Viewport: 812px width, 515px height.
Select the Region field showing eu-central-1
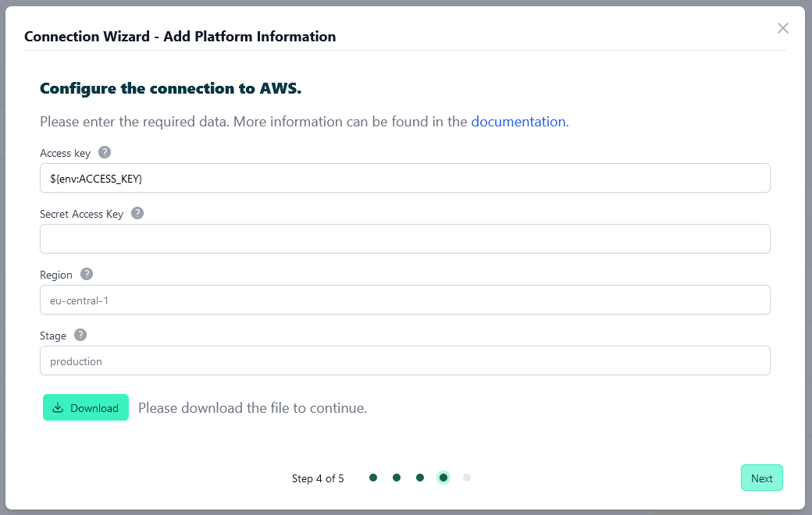404,300
